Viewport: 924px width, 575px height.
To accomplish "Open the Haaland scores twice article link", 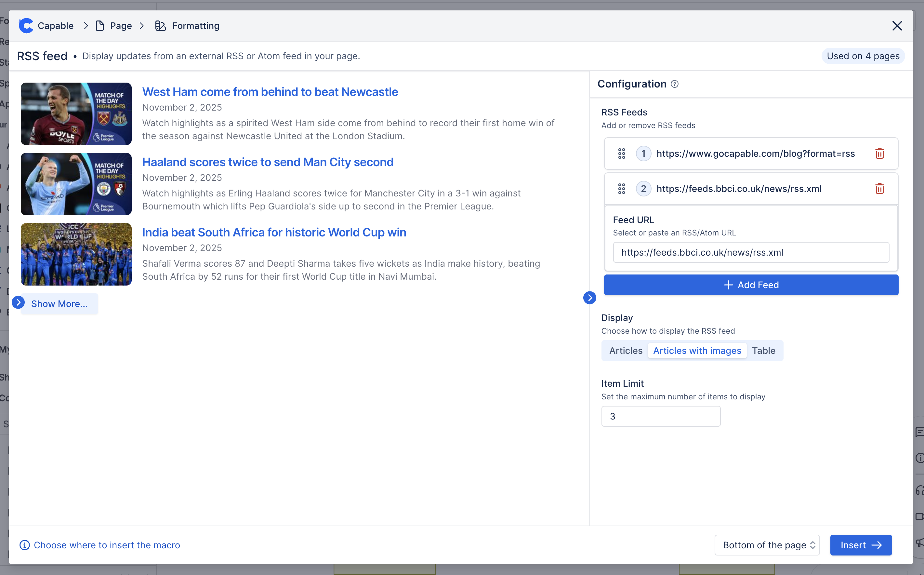I will (268, 162).
